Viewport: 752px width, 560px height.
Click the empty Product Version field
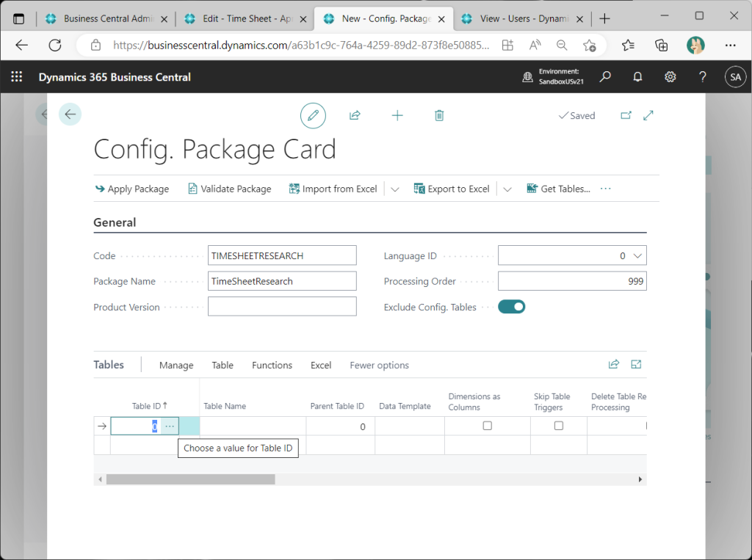tap(282, 306)
